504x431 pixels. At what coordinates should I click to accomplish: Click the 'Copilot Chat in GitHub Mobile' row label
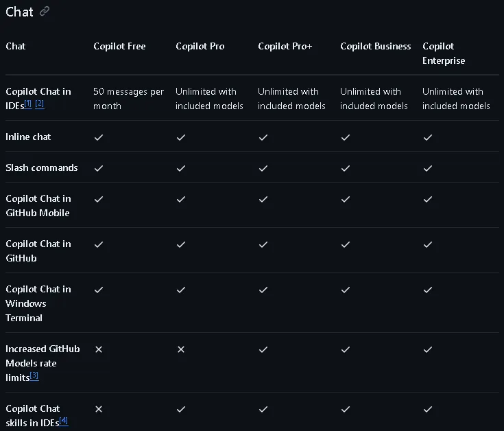tap(38, 206)
